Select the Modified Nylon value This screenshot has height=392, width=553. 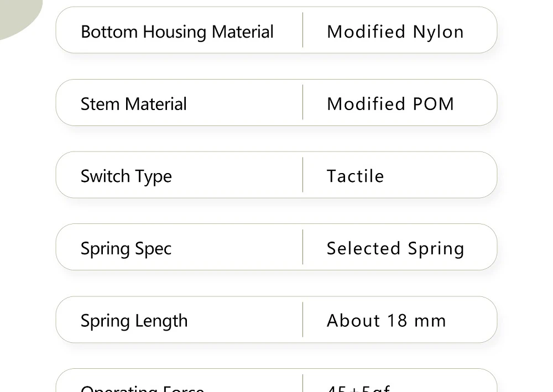pyautogui.click(x=395, y=32)
